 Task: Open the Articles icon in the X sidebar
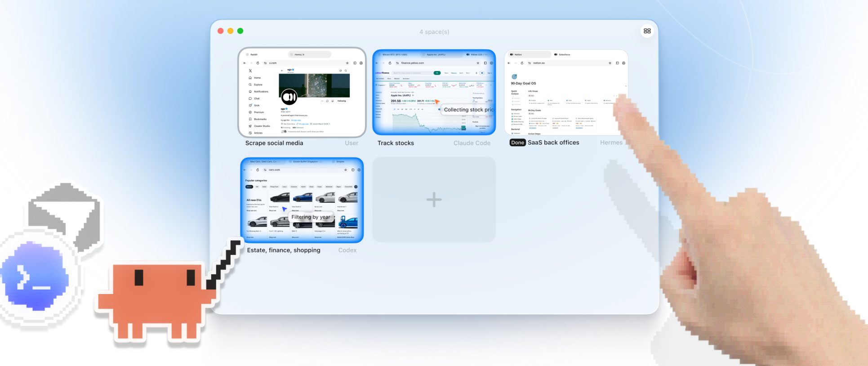tap(250, 133)
